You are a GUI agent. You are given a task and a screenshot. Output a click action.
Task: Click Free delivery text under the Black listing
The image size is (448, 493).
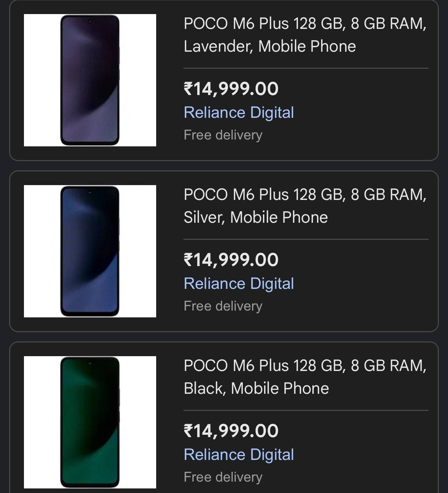(x=223, y=477)
